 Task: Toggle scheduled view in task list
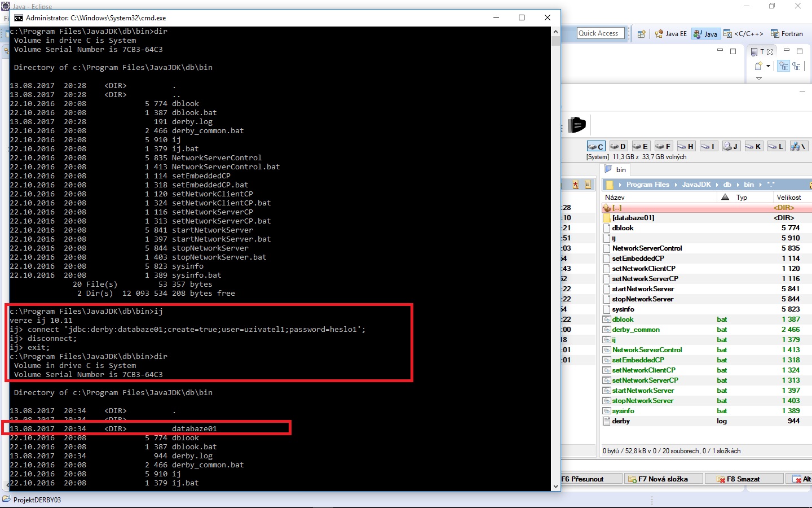click(x=796, y=66)
